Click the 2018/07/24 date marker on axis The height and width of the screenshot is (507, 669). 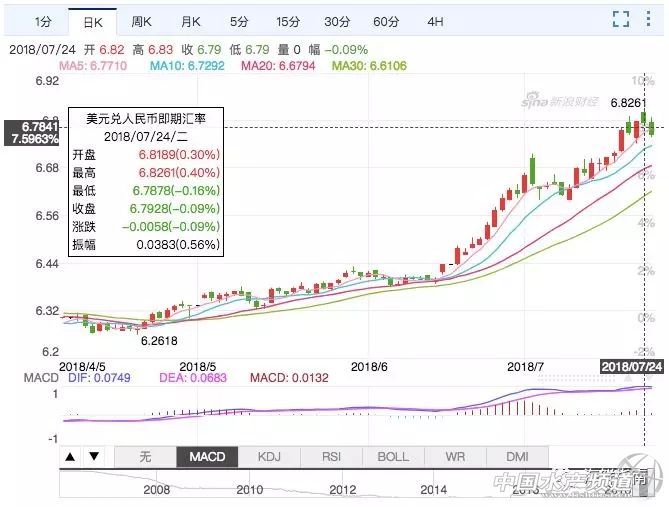632,366
